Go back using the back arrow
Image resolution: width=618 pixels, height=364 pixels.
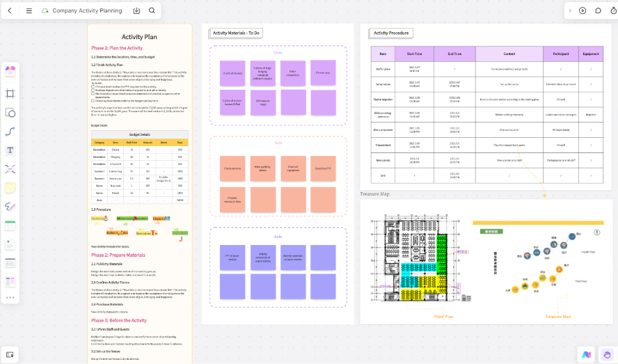pyautogui.click(x=10, y=10)
